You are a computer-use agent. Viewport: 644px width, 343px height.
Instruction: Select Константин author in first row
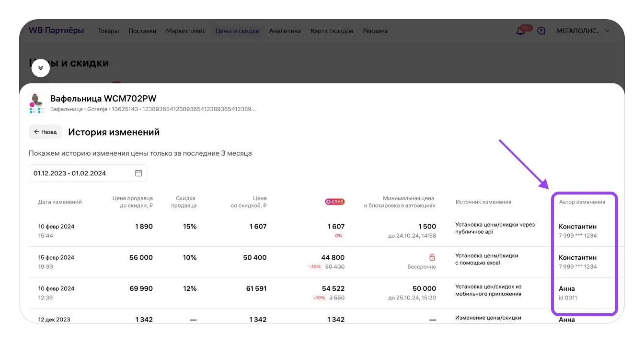click(577, 227)
